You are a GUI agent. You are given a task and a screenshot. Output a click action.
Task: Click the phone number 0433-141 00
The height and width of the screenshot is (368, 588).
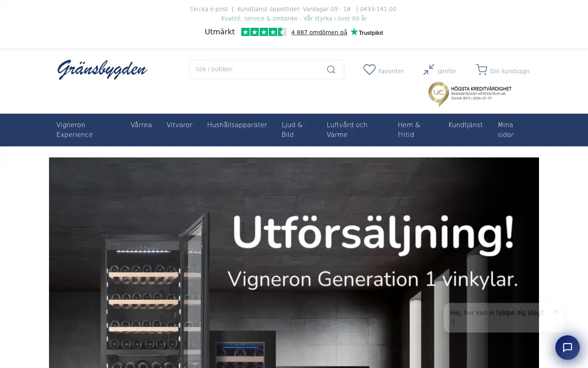(x=378, y=9)
